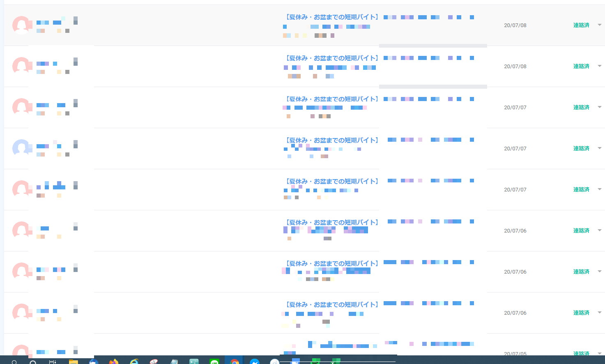Expand the 連絡済 dropdown on the bottom row
Screen dimensions: 605x364
[599, 353]
